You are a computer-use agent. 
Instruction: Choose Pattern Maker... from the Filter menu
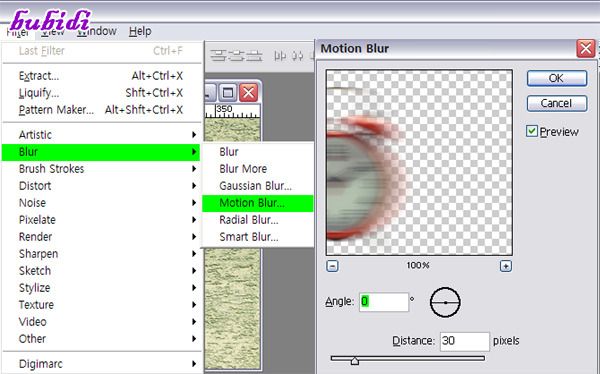(101, 110)
